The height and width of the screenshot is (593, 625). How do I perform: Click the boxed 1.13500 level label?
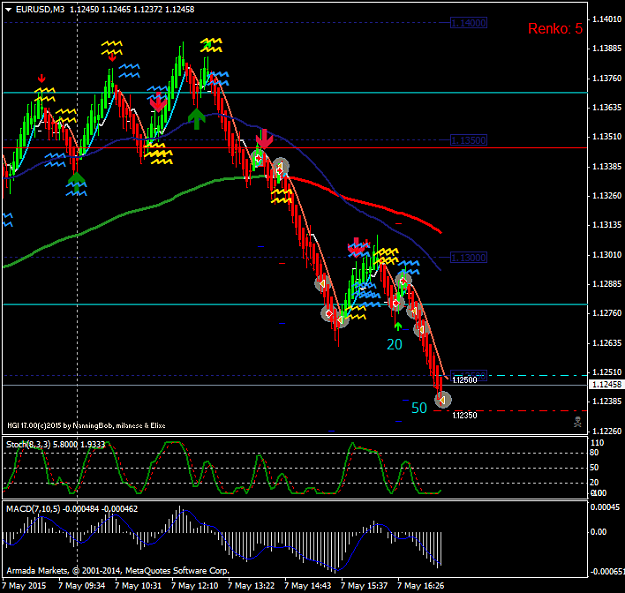468,140
